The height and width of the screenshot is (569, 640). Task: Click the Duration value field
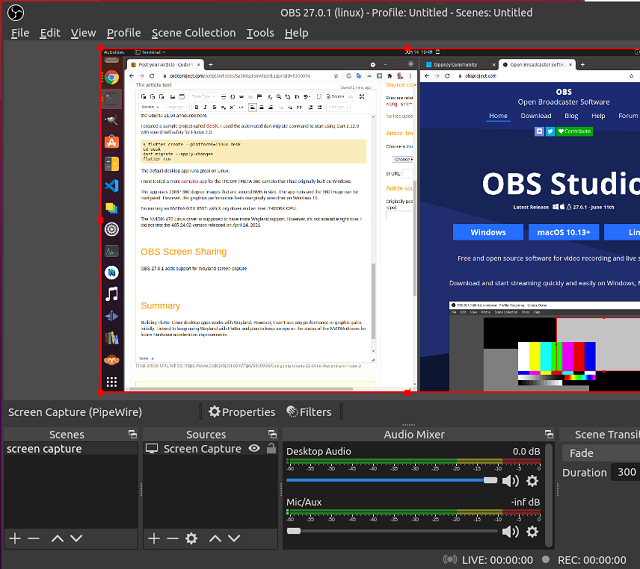pos(626,472)
